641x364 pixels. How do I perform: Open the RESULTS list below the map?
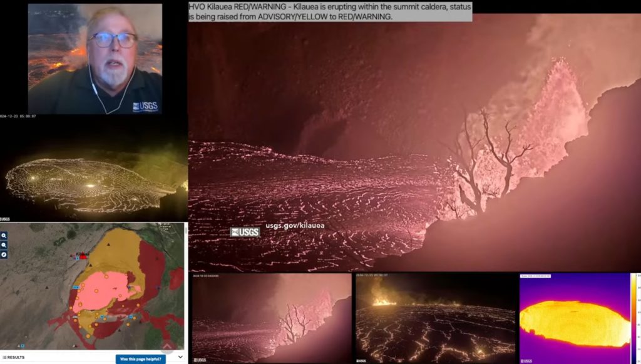tap(14, 358)
